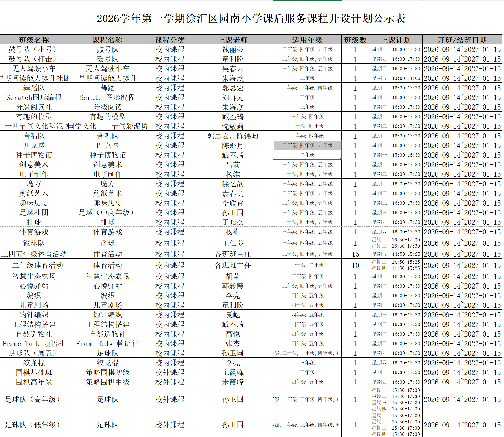Select teacher cell 刘再元
The image size is (504, 437).
pyautogui.click(x=233, y=97)
